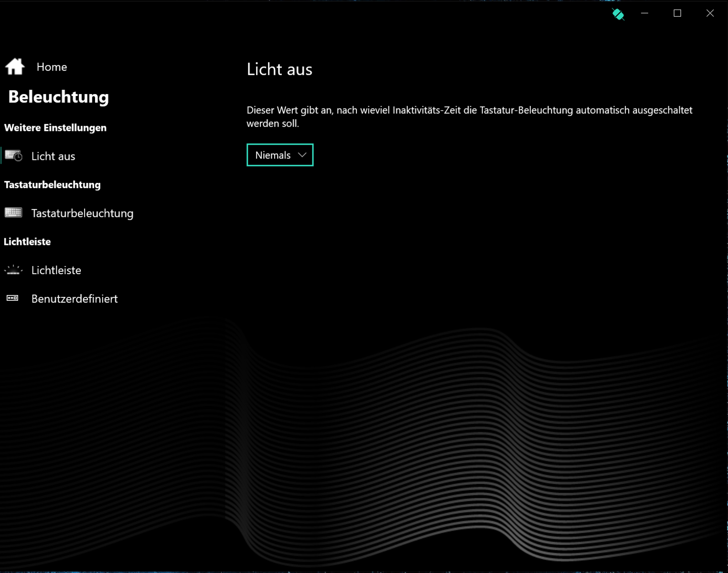
Task: Click the large Licht aus page title
Action: (279, 70)
